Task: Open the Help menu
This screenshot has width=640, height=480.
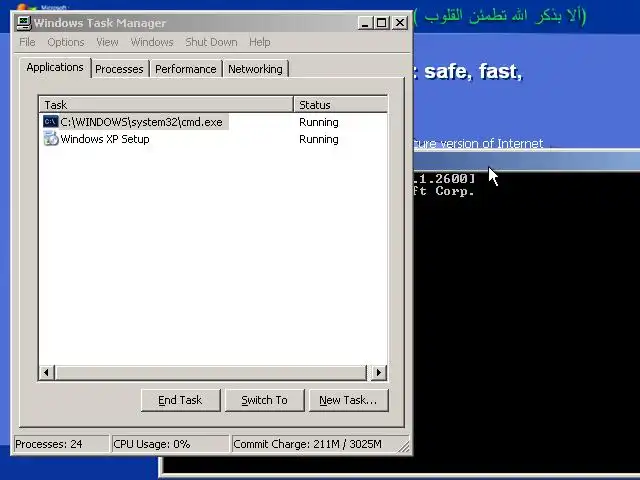Action: click(260, 42)
